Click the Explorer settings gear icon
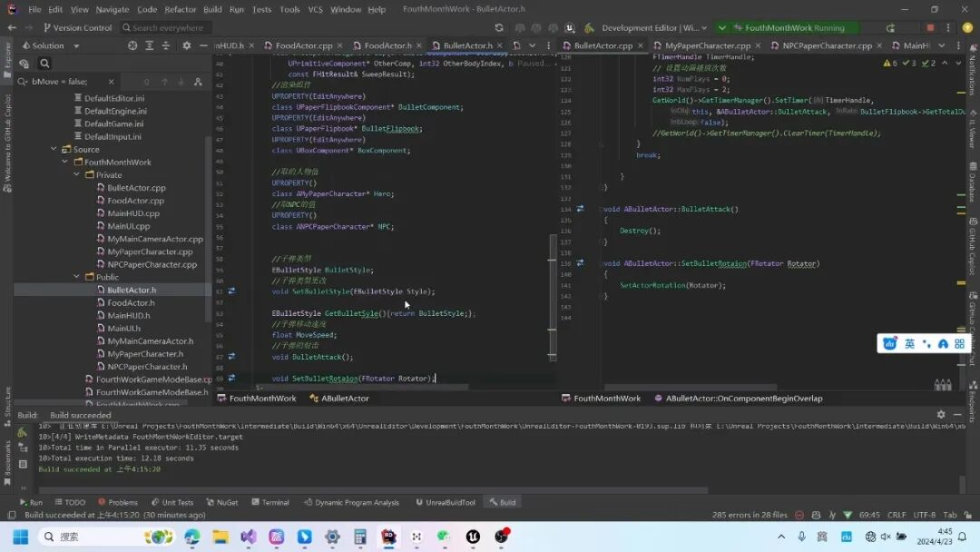The image size is (980, 552). (x=186, y=45)
